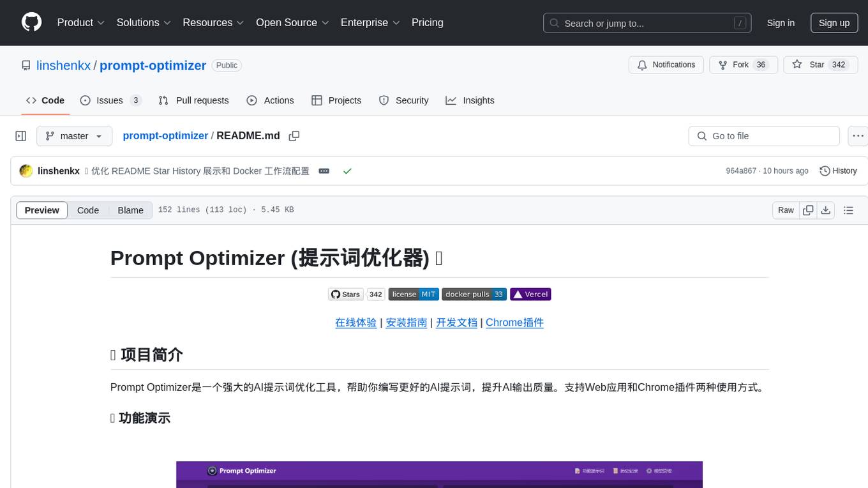
Task: Click the Fork count 36
Action: [x=760, y=65]
